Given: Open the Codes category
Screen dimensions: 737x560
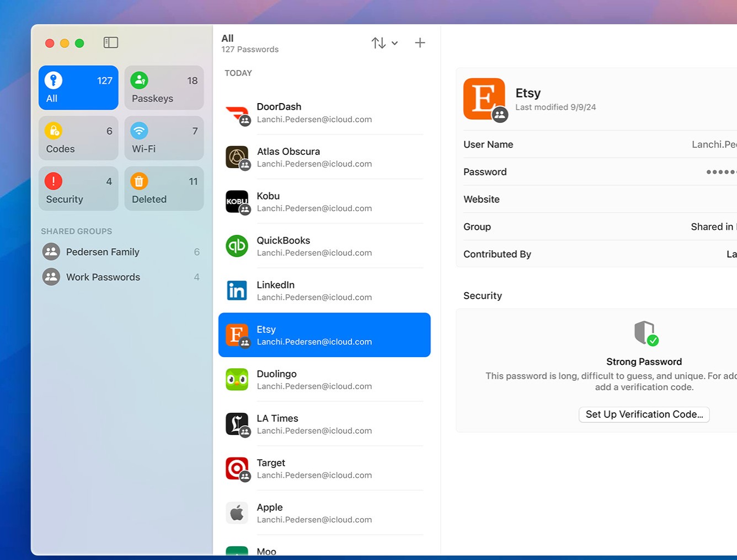Looking at the screenshot, I should [78, 138].
